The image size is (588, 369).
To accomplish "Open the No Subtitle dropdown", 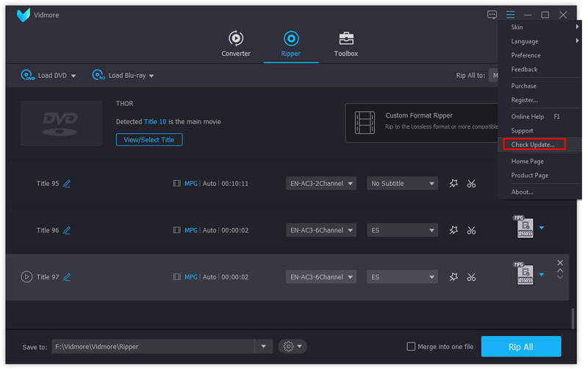I will pos(402,184).
